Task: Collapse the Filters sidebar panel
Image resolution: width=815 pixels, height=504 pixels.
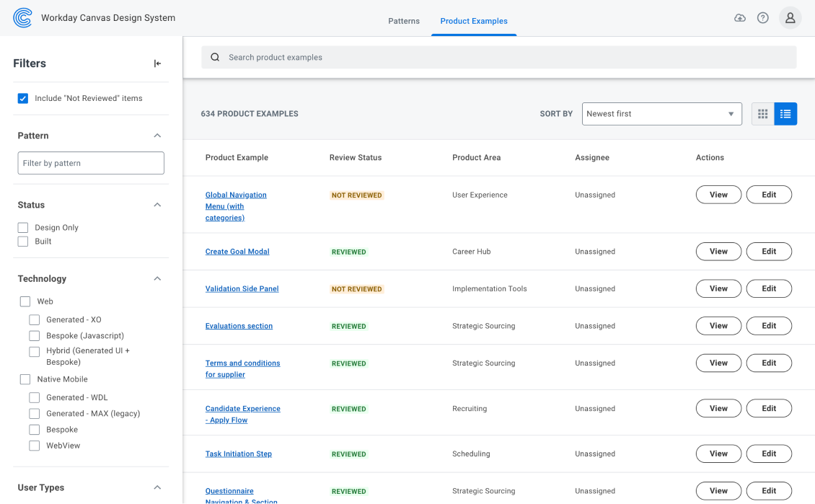Action: [x=157, y=63]
